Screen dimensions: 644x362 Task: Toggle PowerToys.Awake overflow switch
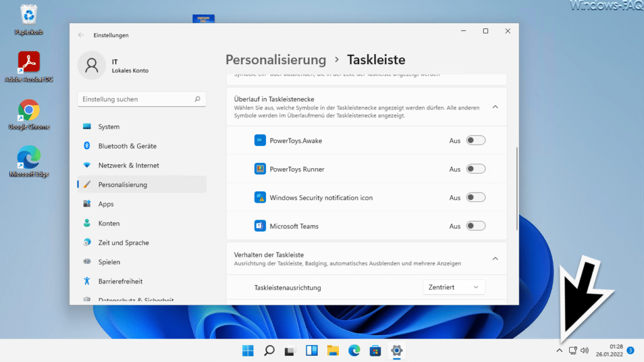(x=475, y=140)
